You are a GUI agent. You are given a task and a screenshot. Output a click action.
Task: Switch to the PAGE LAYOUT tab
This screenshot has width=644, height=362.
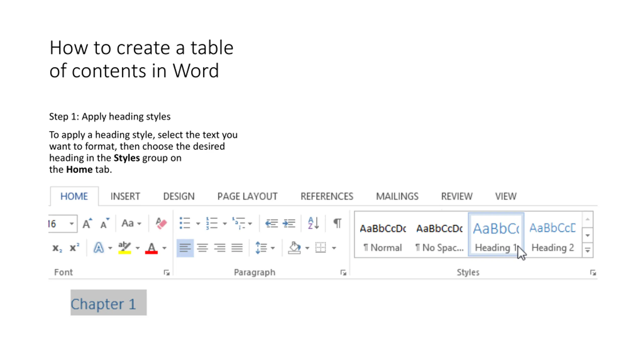click(x=247, y=196)
